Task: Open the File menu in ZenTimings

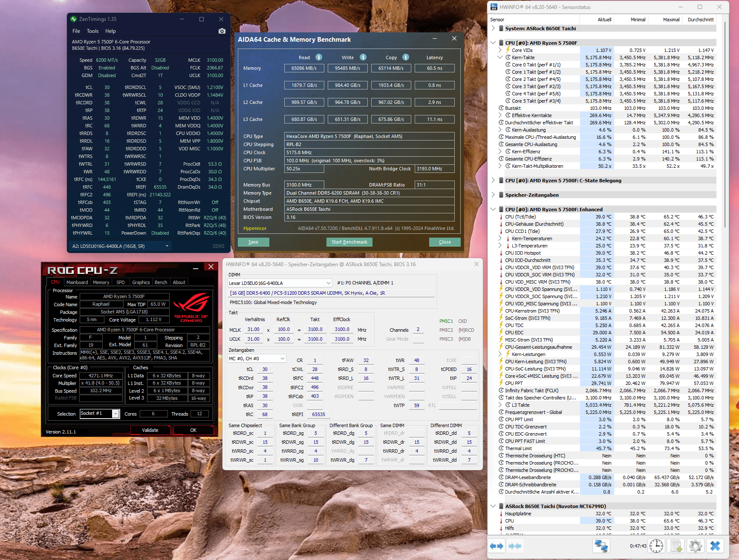Action: (x=76, y=31)
